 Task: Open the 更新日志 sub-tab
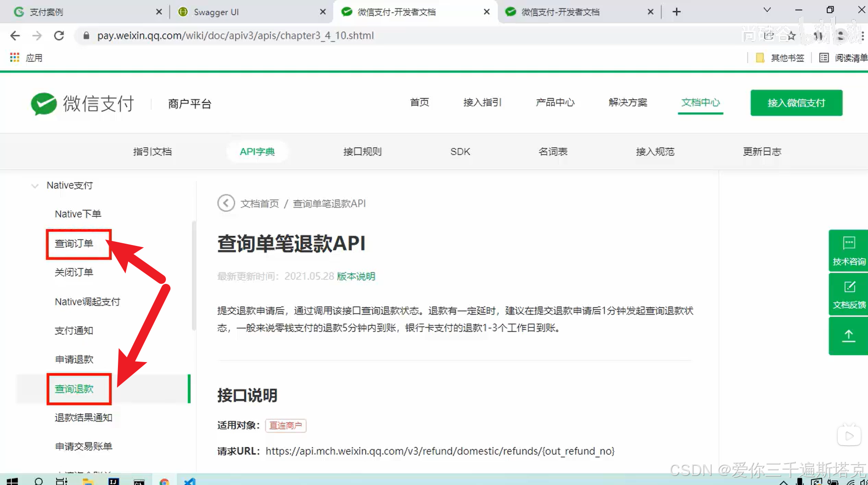click(761, 152)
